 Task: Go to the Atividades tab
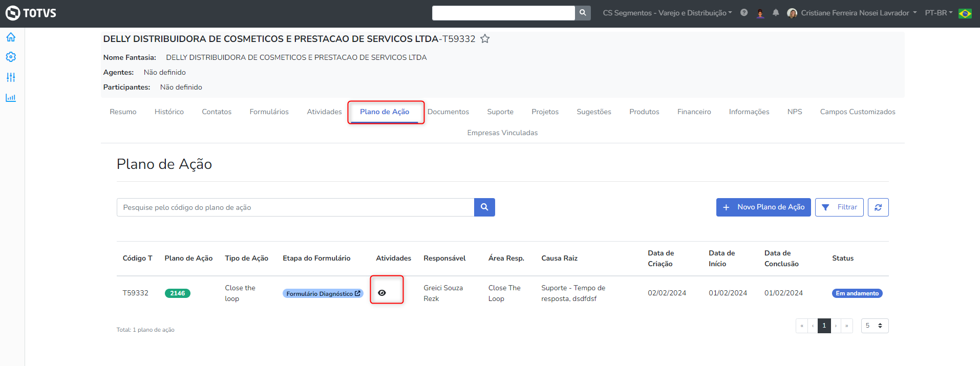324,112
